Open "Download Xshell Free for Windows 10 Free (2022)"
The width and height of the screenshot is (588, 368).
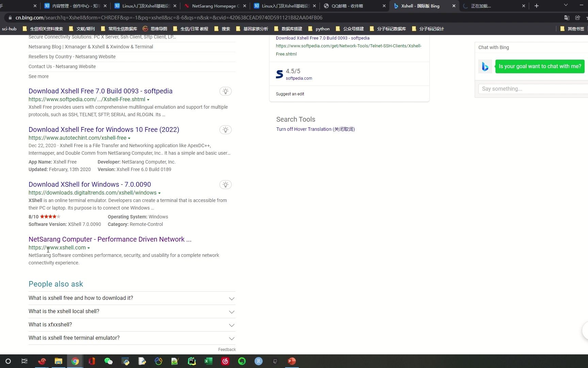tap(104, 129)
